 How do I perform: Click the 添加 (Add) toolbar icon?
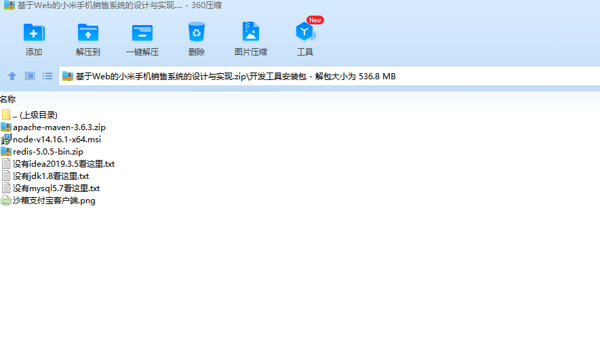34,33
